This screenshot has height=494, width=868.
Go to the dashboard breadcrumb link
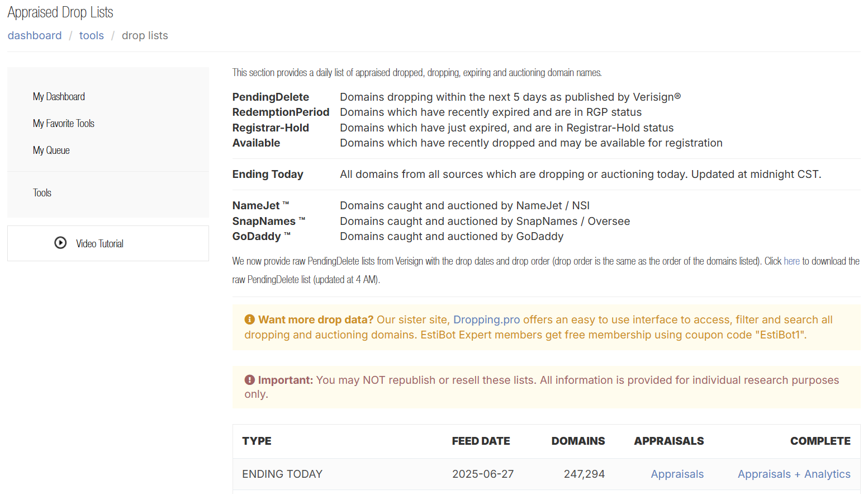tap(35, 35)
